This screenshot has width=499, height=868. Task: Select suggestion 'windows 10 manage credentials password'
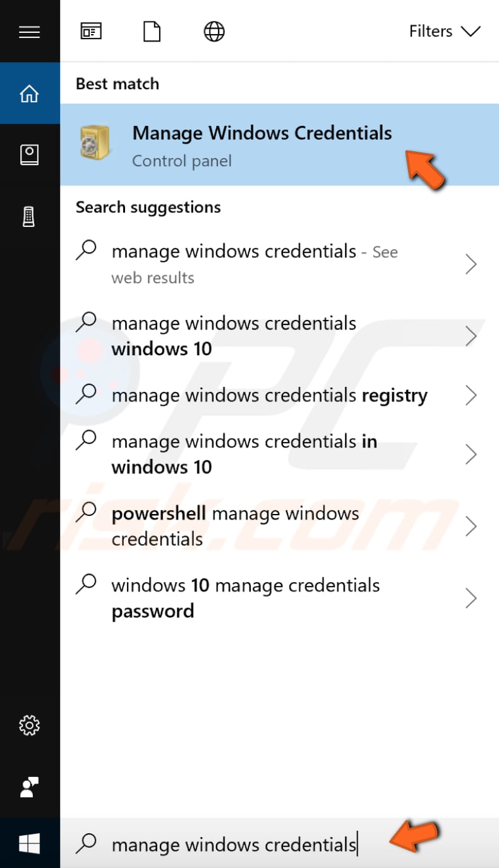point(245,597)
